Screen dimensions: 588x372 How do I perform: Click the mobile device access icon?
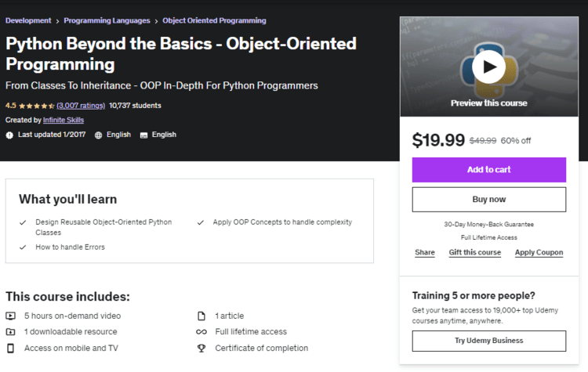(x=10, y=349)
